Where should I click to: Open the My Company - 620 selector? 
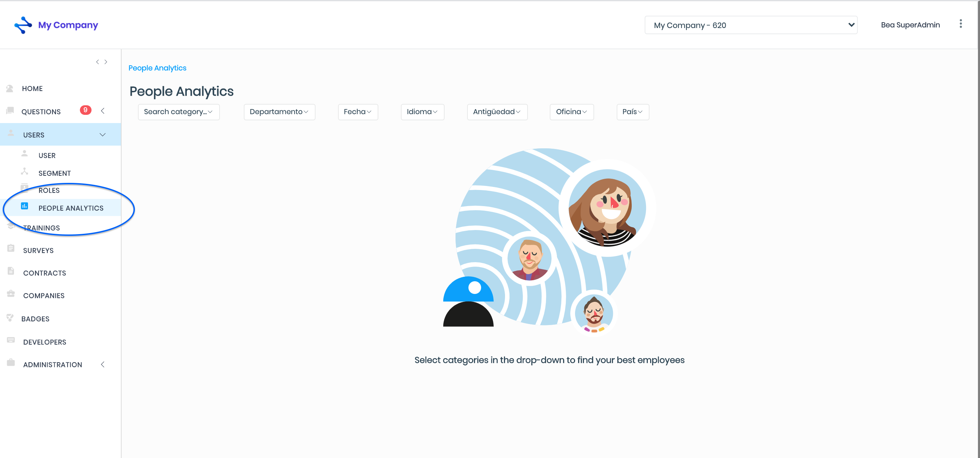tap(750, 25)
